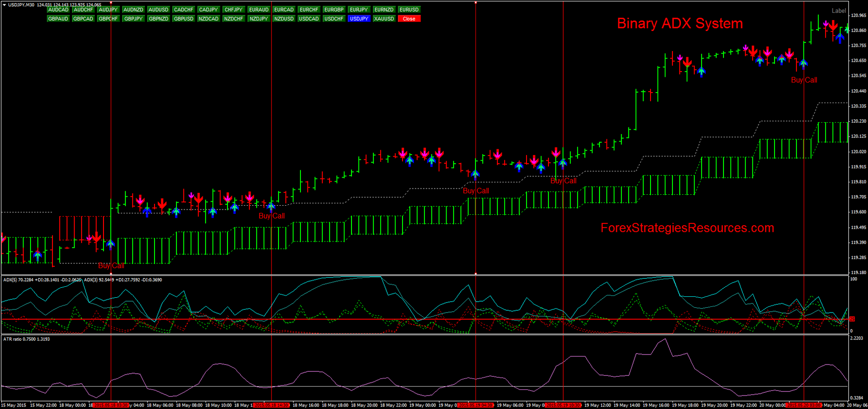Click the 120.965 price axis value

(858, 15)
